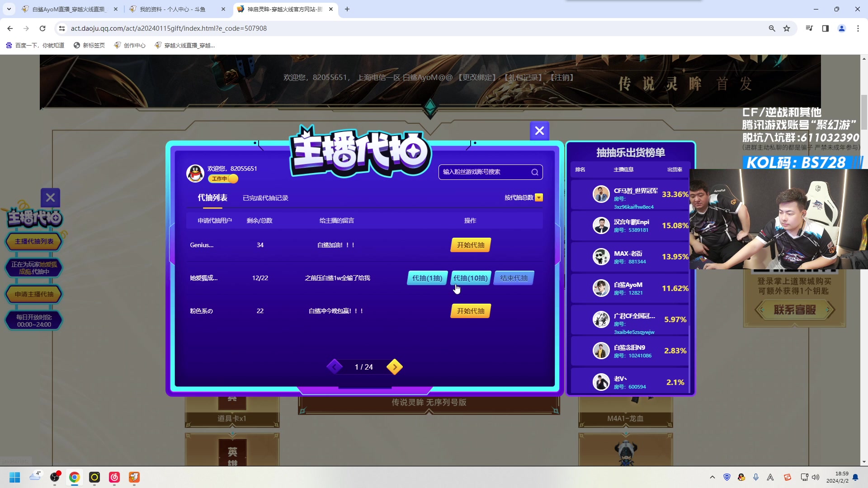Click avatar of 白鲨念旧N9
Viewport: 868px width, 488px height.
click(601, 351)
